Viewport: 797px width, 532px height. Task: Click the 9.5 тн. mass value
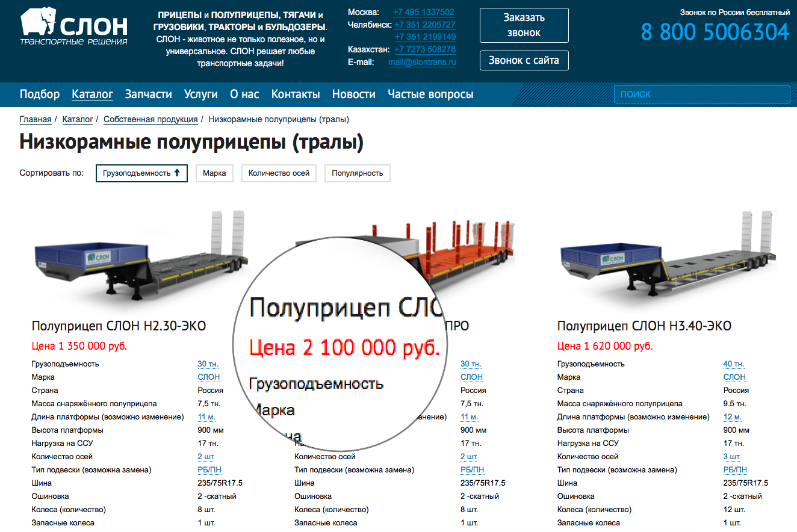tap(735, 404)
